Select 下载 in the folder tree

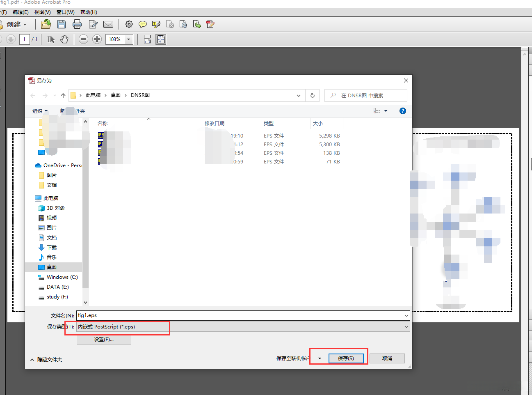point(48,248)
